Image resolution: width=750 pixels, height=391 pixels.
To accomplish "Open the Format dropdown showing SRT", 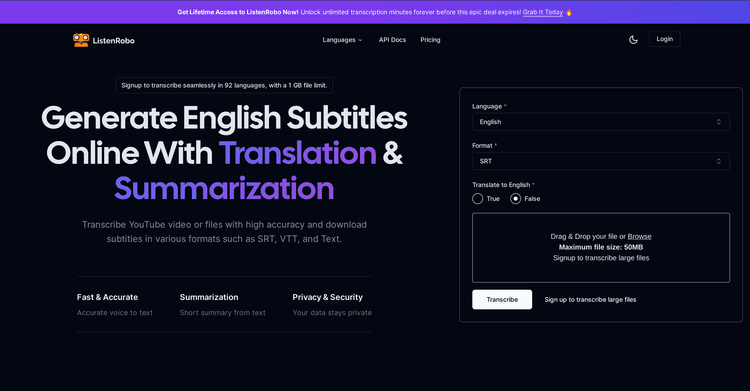I will [601, 161].
